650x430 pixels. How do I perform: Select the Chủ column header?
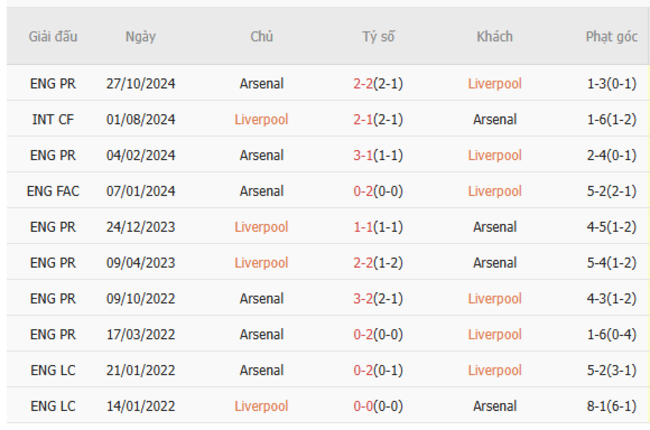262,36
